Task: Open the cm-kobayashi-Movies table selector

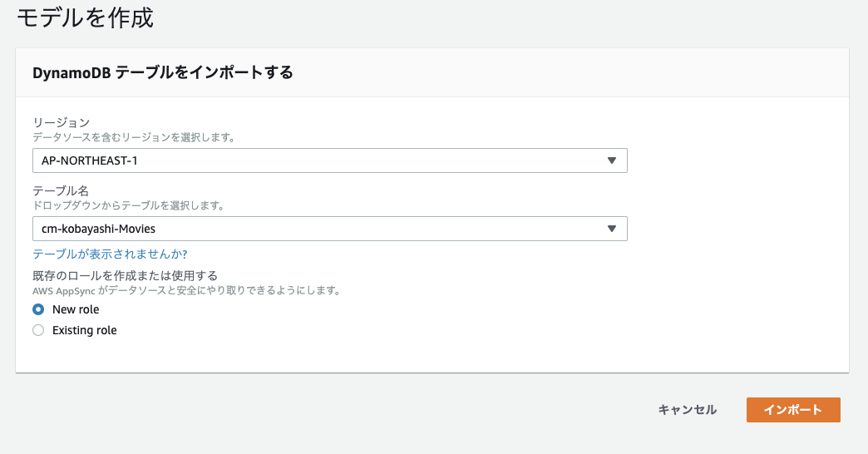Action: 330,229
